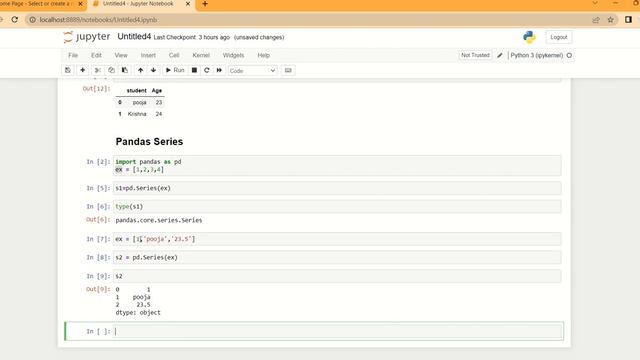Click the dtype: object output text
640x360 pixels.
(138, 313)
